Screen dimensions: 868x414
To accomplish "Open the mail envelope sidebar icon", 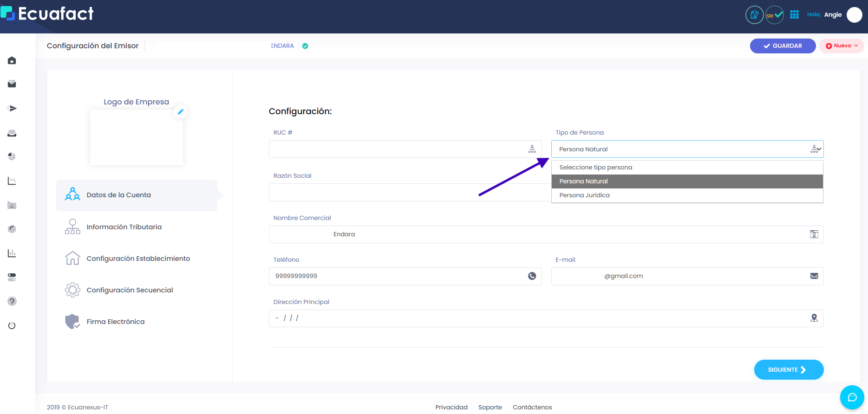I will click(x=12, y=84).
